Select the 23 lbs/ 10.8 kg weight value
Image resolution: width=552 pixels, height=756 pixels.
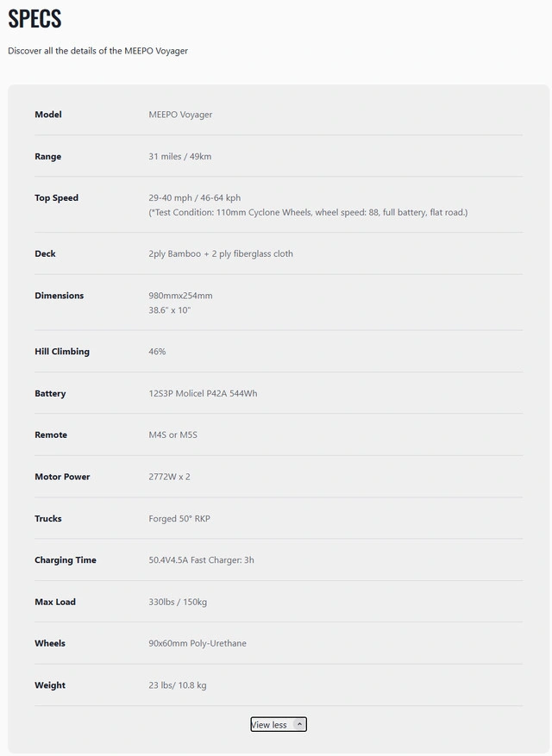coord(178,685)
